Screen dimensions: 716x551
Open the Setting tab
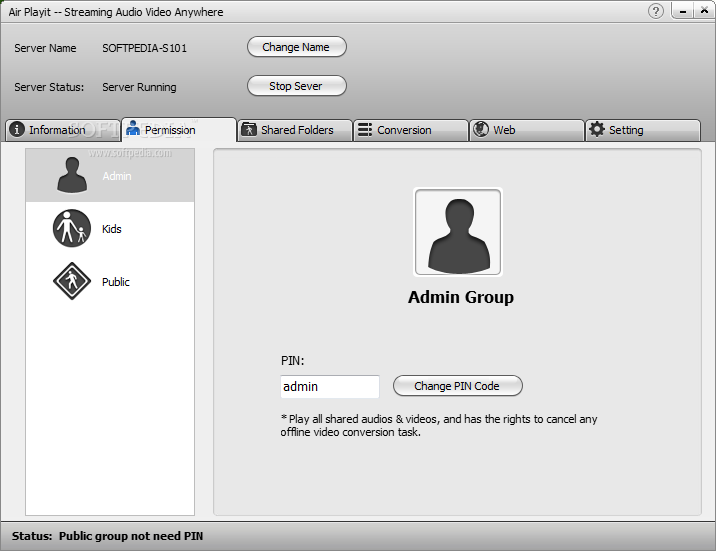click(x=643, y=130)
